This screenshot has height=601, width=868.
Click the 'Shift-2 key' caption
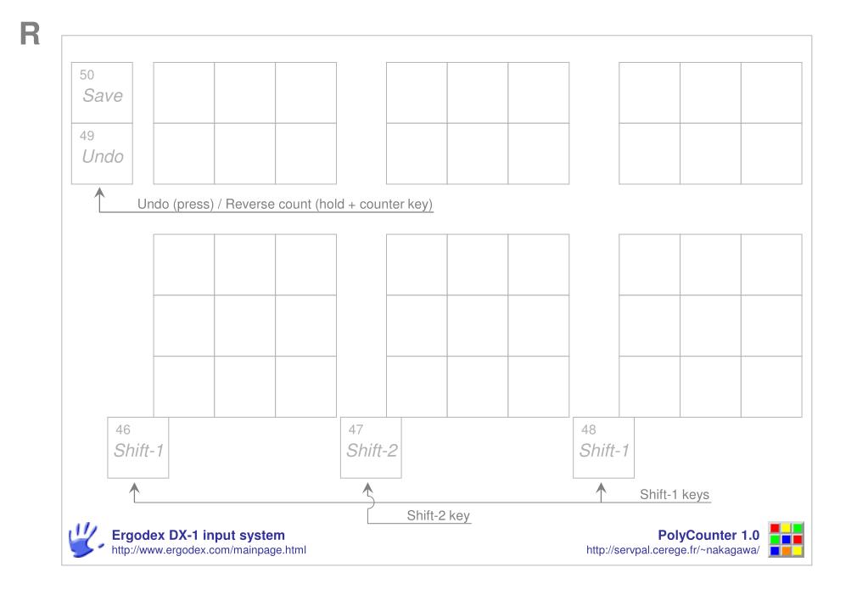(438, 516)
